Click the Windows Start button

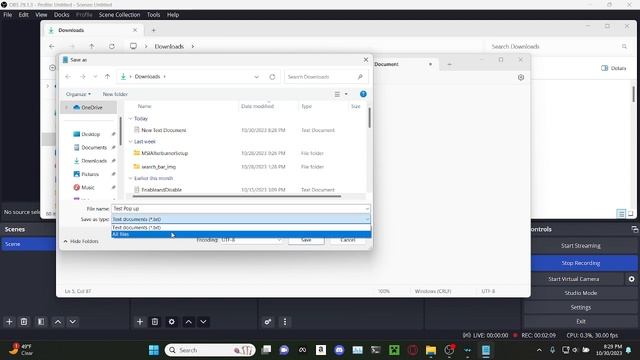(x=154, y=350)
